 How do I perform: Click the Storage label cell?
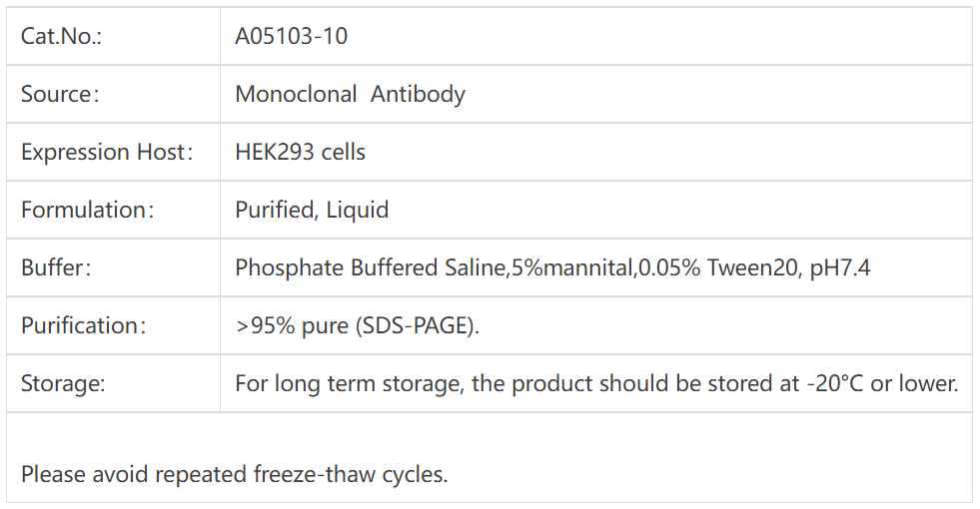pos(63,384)
